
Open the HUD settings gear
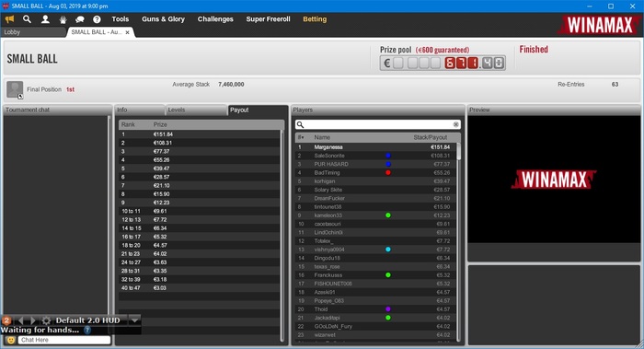point(46,320)
